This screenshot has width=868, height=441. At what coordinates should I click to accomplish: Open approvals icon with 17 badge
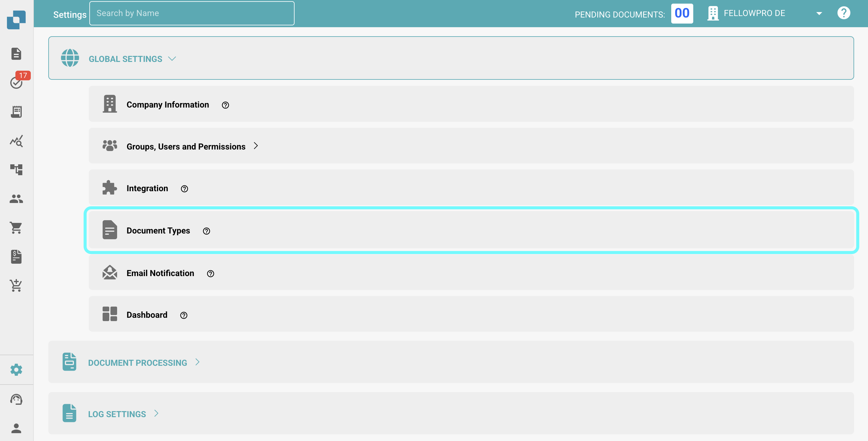pyautogui.click(x=16, y=82)
